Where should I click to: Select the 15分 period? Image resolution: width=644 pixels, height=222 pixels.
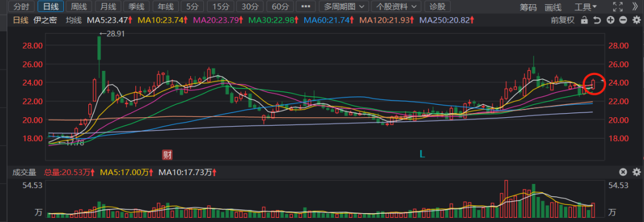(x=221, y=7)
